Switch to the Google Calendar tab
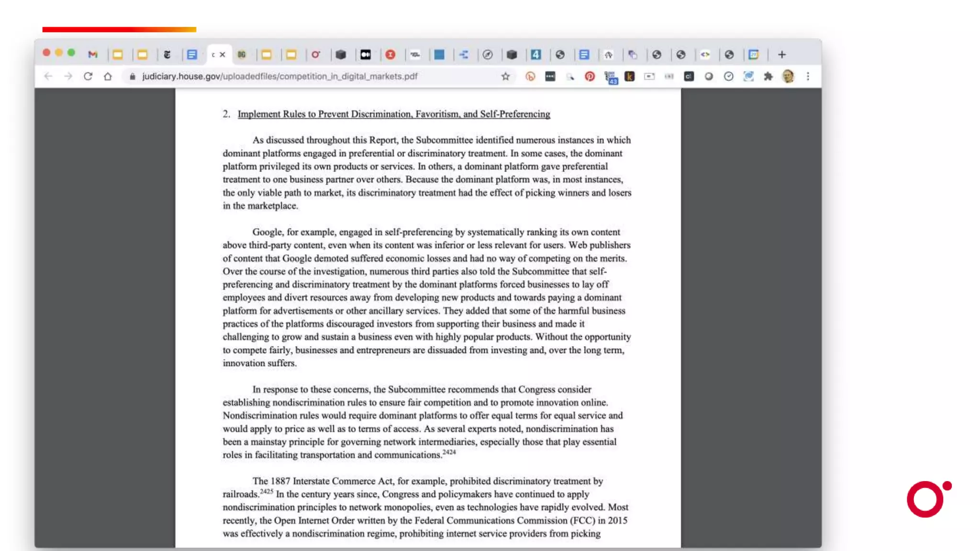Image resolution: width=980 pixels, height=551 pixels. [x=754, y=55]
